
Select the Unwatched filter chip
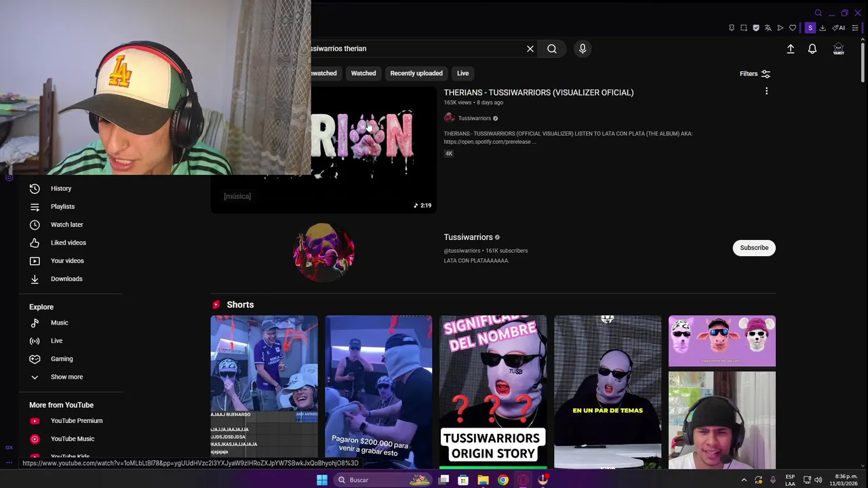325,73
